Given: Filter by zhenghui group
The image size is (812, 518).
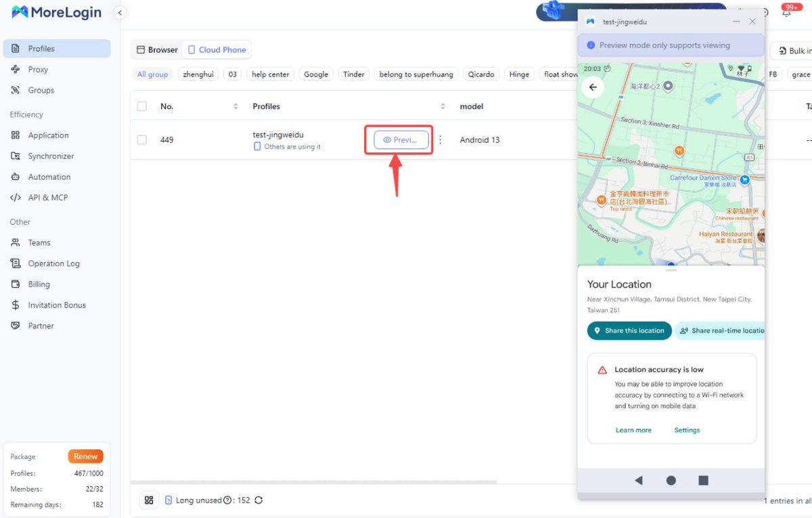Looking at the screenshot, I should pos(198,74).
